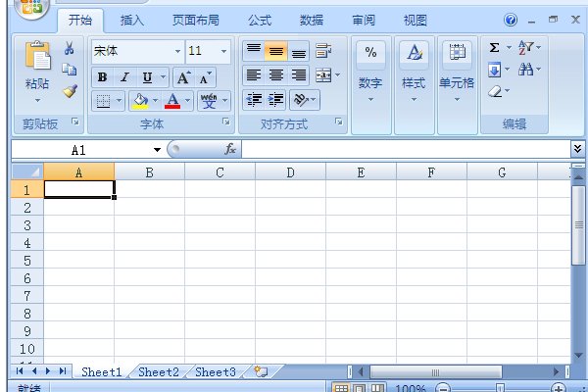588x392 pixels.
Task: Click the Sort and Filter icon
Action: [525, 48]
